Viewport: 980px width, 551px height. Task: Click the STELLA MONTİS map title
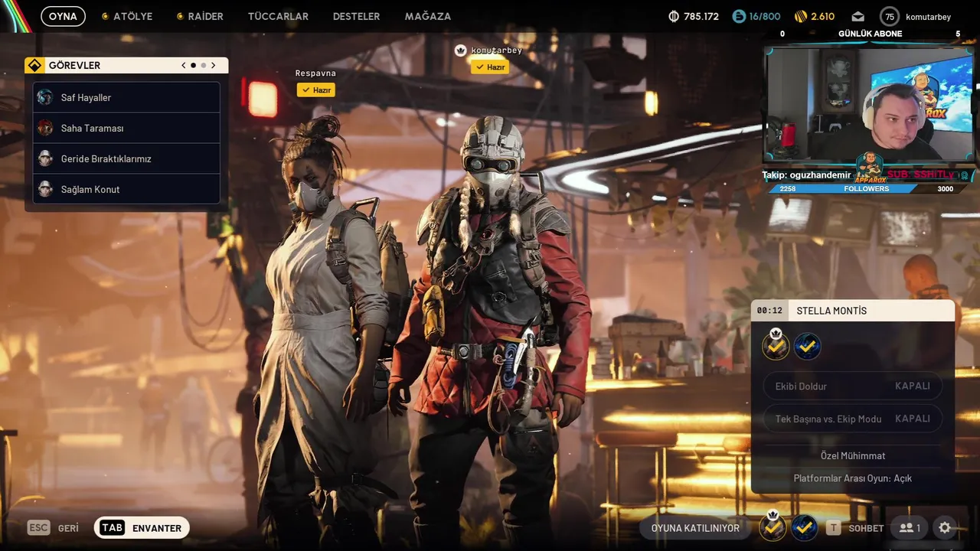coord(831,311)
